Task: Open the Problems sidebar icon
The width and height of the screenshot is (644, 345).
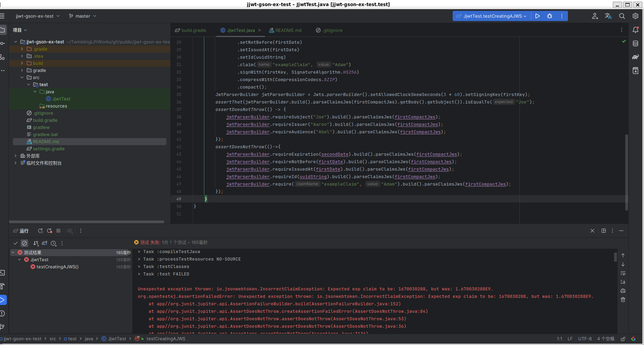Action: point(2,313)
